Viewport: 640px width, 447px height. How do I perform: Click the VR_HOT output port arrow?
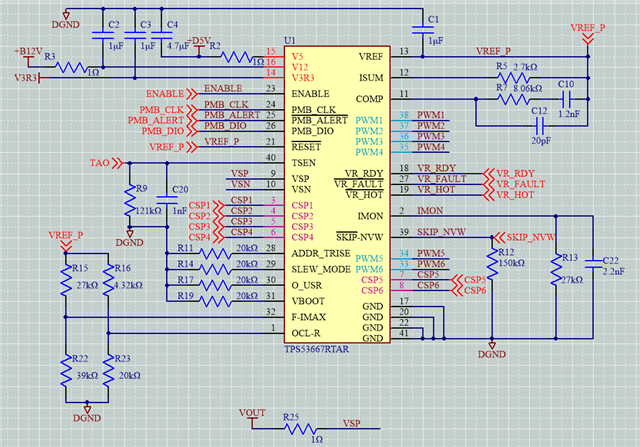tap(489, 195)
